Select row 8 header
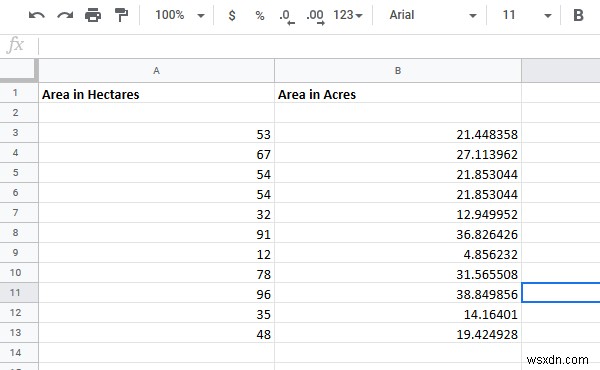This screenshot has height=370, width=600. (x=19, y=233)
